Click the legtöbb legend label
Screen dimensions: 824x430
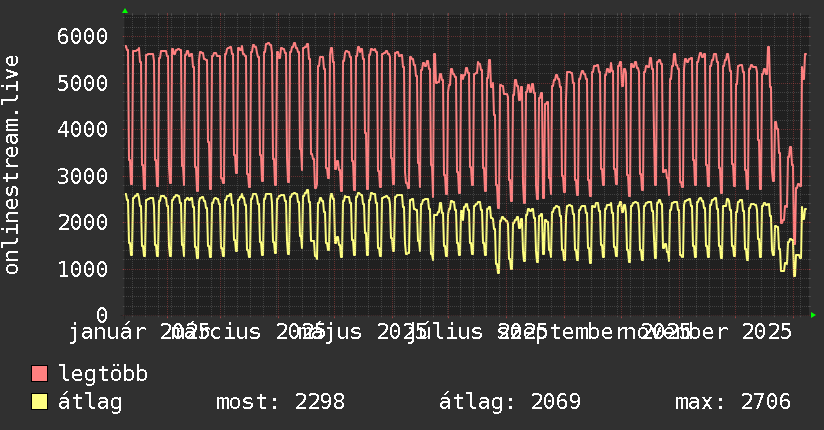pos(103,373)
